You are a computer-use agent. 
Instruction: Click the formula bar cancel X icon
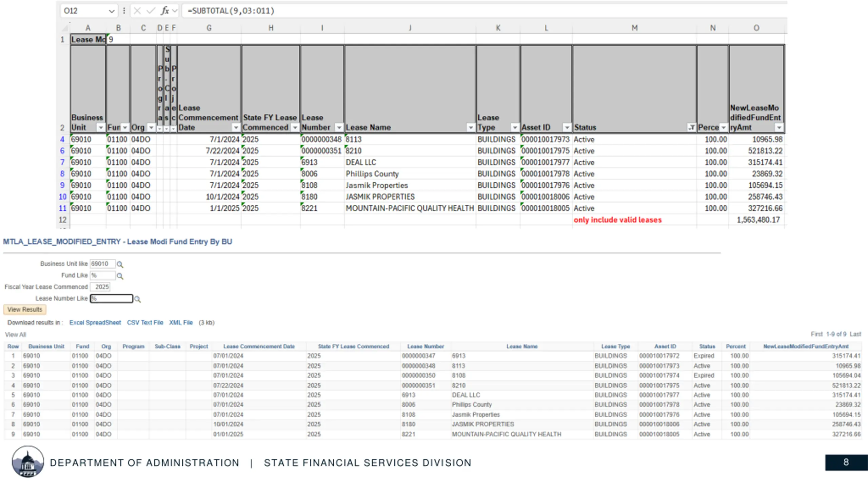point(137,11)
